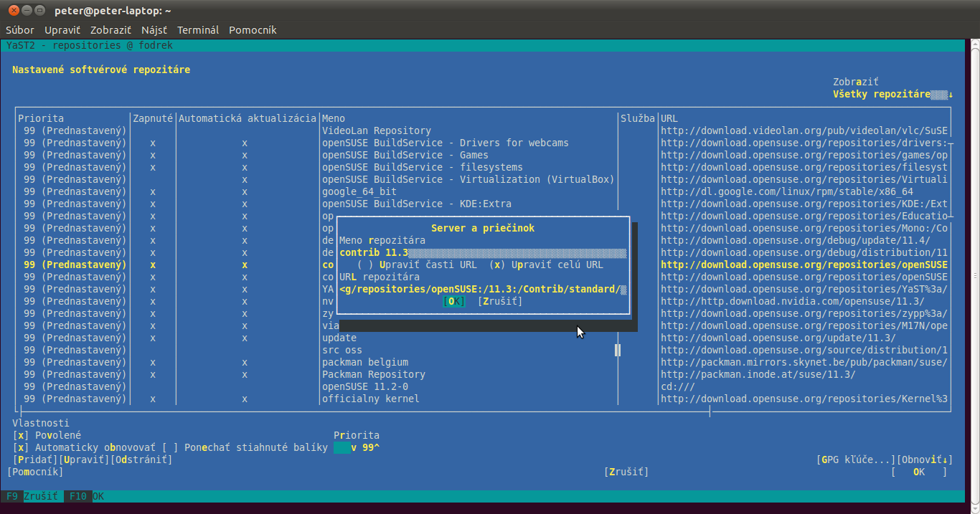Image resolution: width=980 pixels, height=514 pixels.
Task: Select the 'openSUSE BuildService - KDE:Extra' row
Action: 483,204
